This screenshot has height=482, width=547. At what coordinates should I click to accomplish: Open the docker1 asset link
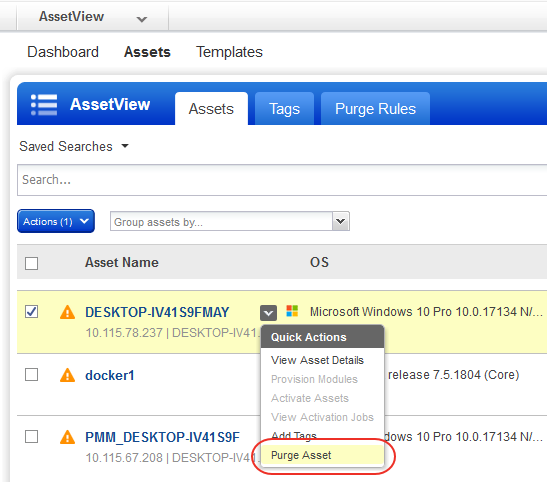click(x=110, y=375)
